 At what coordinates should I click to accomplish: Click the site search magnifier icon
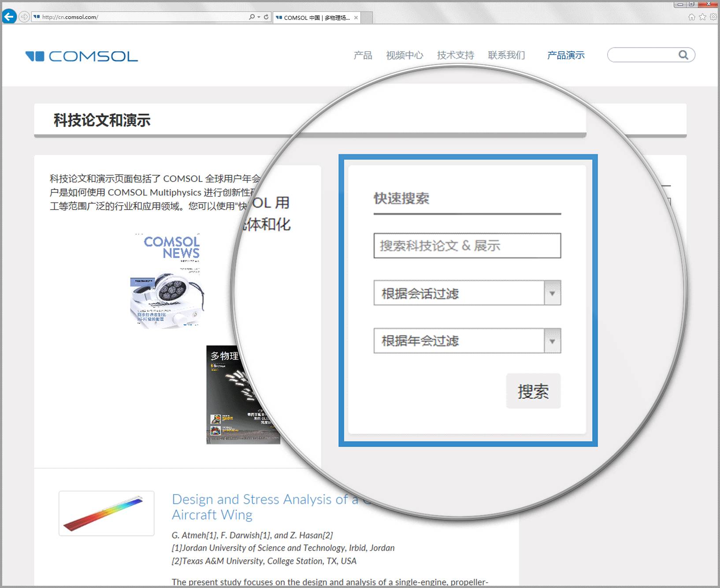[683, 55]
